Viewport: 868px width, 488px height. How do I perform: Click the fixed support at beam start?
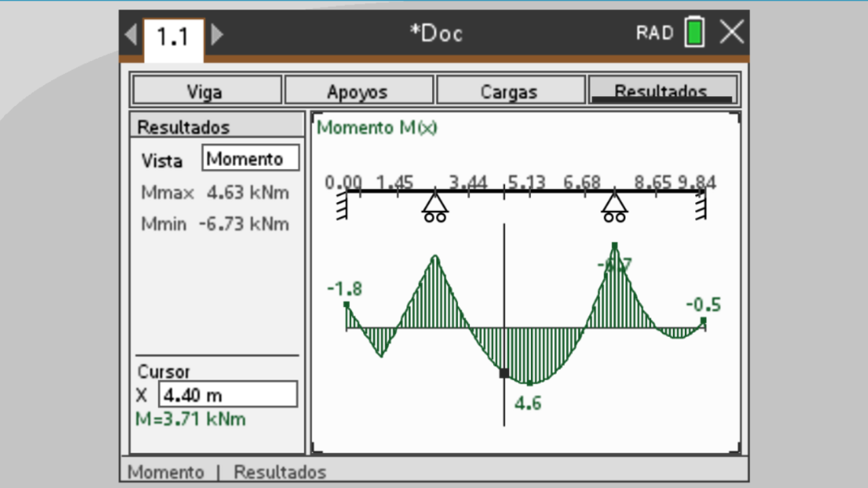(x=342, y=205)
